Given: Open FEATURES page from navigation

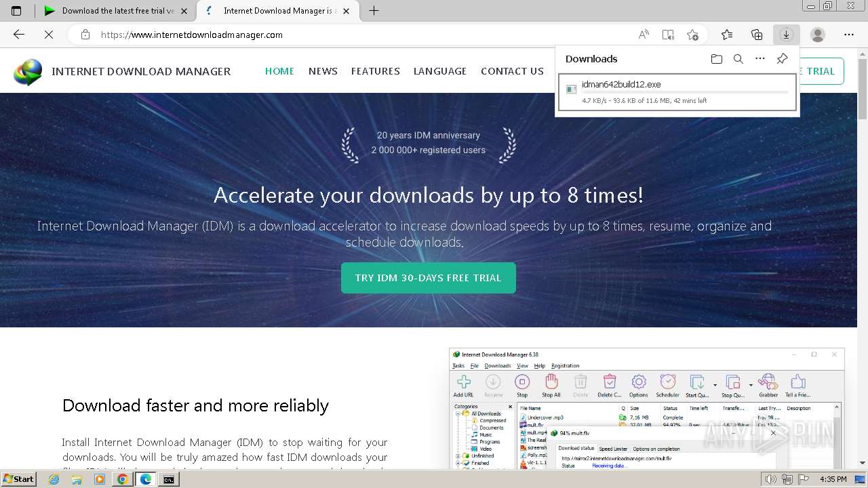Looking at the screenshot, I should click(x=375, y=71).
